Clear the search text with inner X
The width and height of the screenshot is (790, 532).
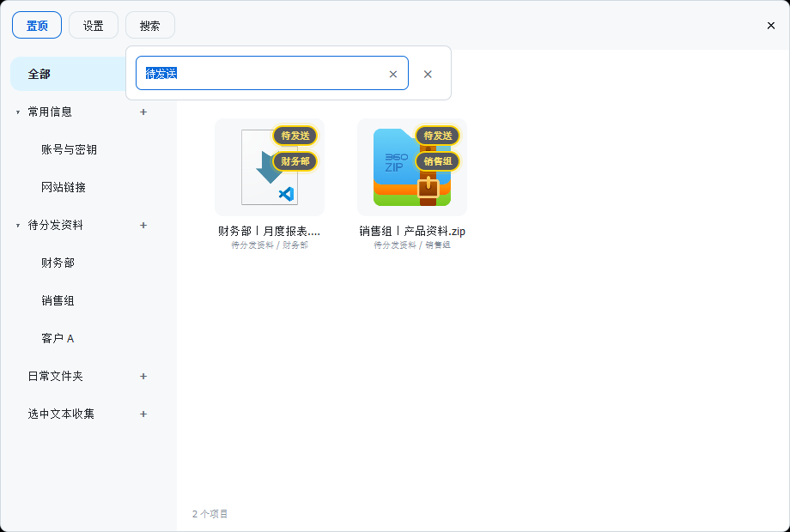tap(393, 74)
